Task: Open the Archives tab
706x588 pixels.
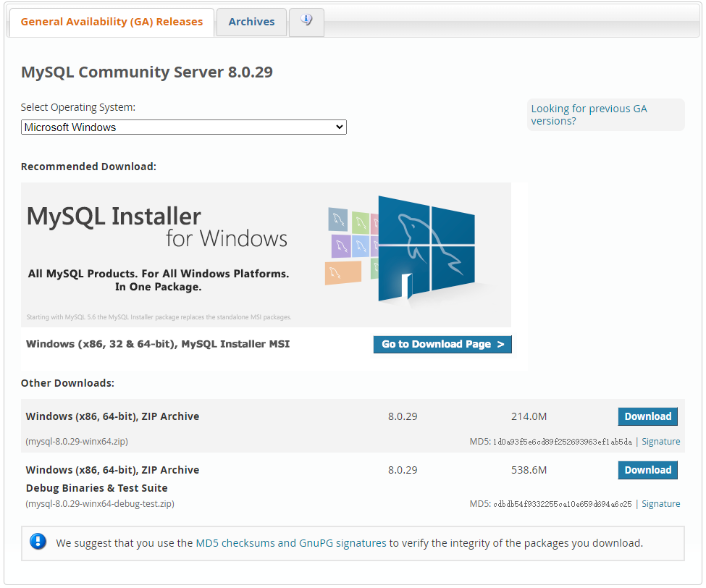Action: [251, 22]
